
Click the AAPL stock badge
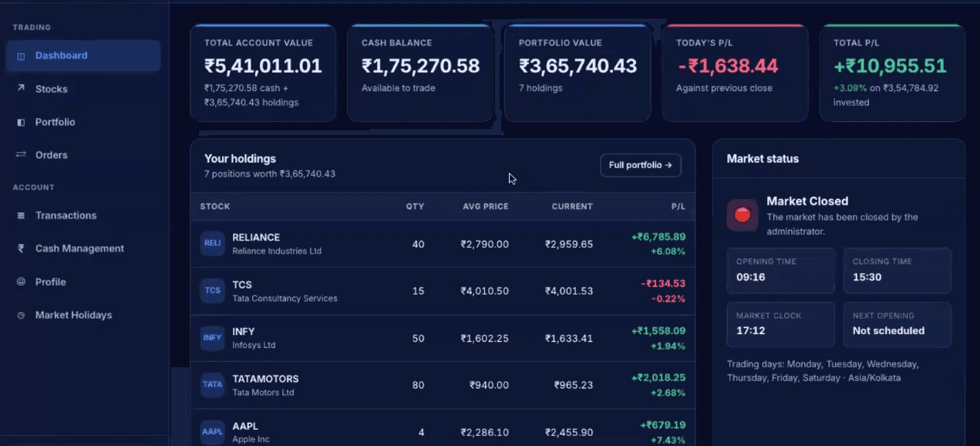point(212,432)
